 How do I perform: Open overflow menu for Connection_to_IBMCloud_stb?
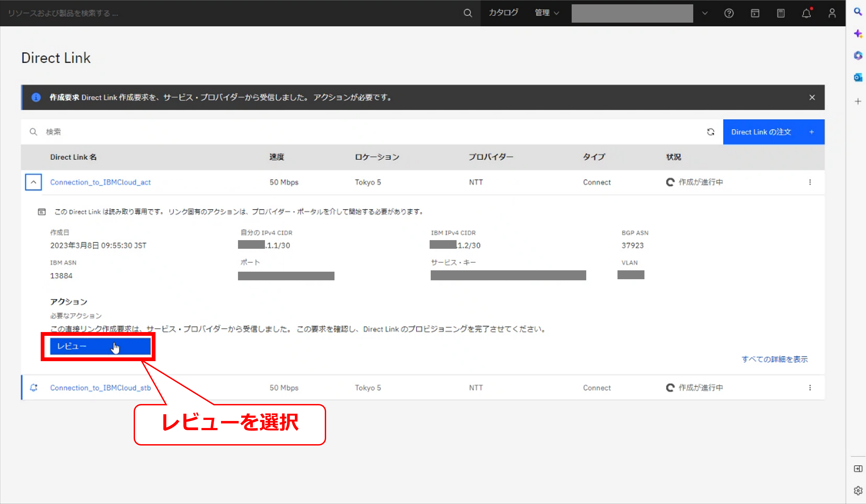pyautogui.click(x=810, y=388)
